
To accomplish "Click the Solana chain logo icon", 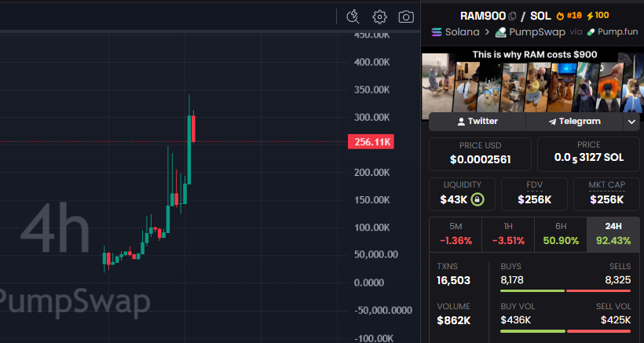I will click(x=437, y=32).
